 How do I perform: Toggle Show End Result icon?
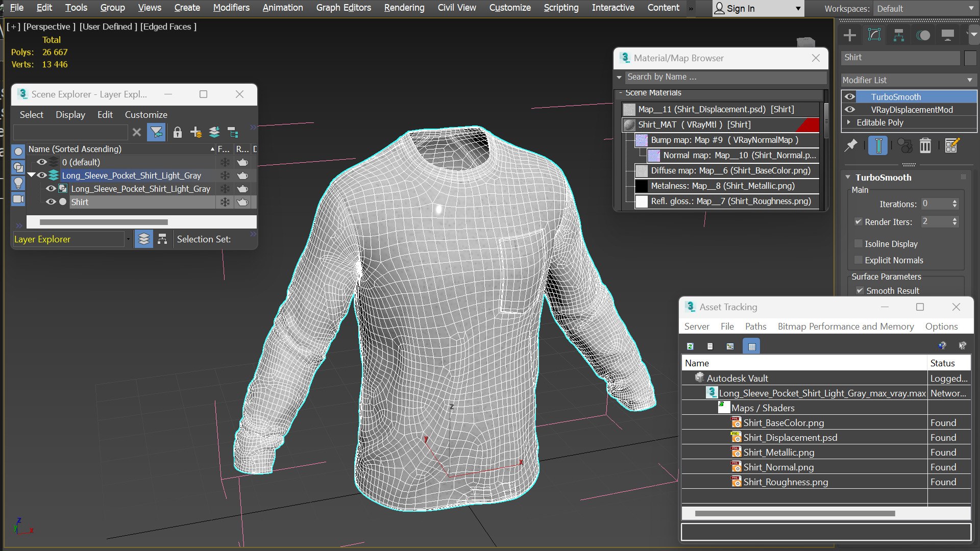pyautogui.click(x=878, y=146)
